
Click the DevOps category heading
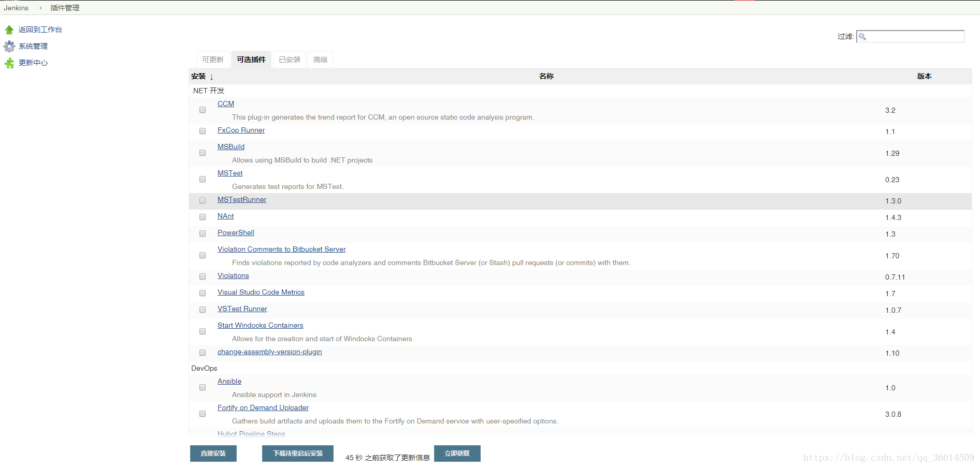click(x=204, y=368)
